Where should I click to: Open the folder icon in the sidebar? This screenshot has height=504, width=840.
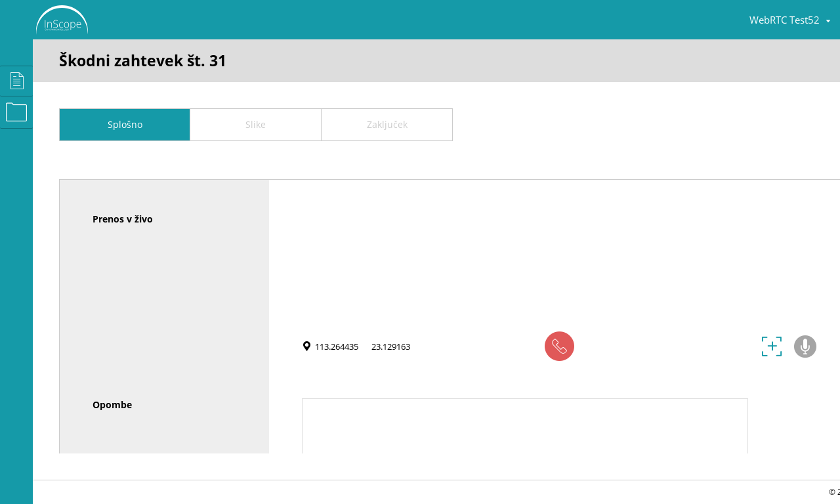(x=16, y=112)
